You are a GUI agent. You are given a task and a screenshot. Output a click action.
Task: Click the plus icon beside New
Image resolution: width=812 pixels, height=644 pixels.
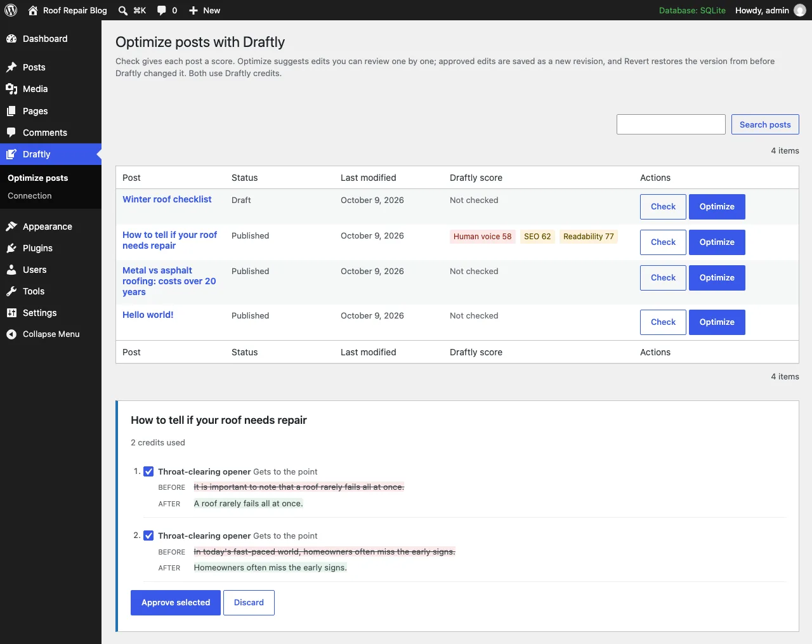click(193, 10)
